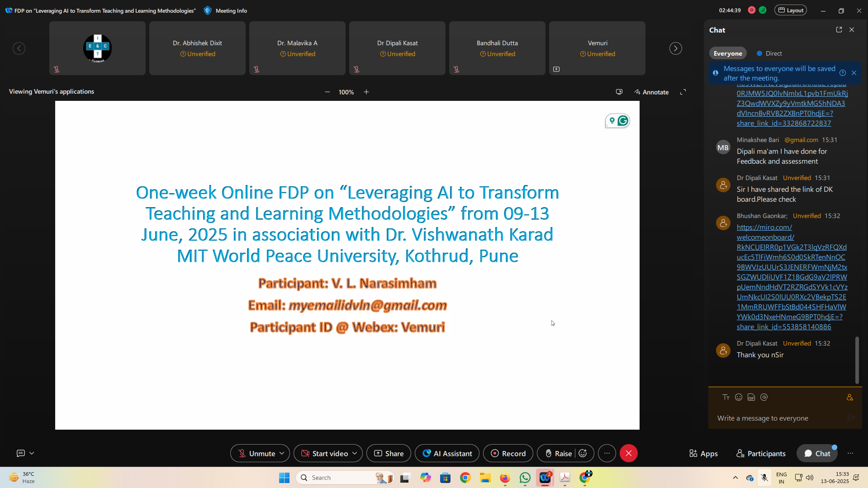Open the GIF picker in chat
Screen dimensions: 868x488
[751, 397]
